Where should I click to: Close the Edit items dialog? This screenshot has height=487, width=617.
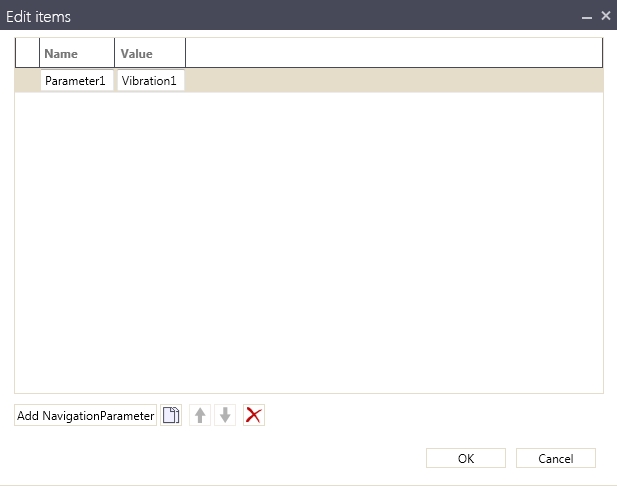605,16
